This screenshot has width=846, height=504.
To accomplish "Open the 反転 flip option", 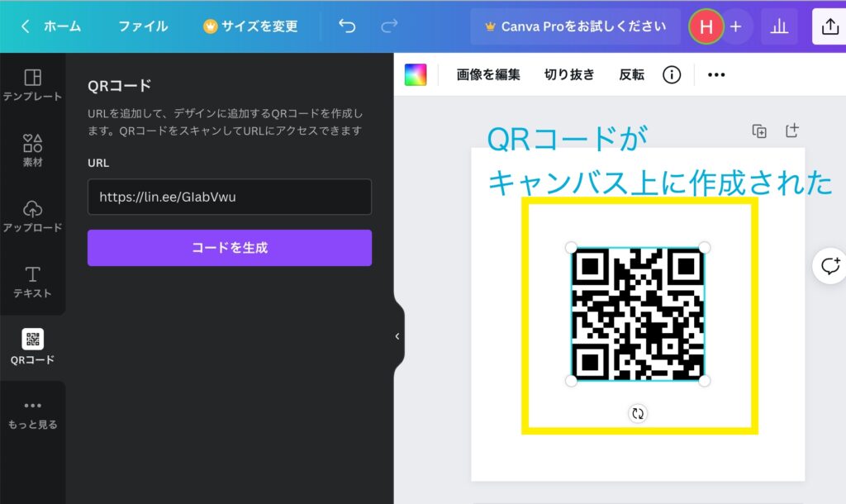I will 632,74.
